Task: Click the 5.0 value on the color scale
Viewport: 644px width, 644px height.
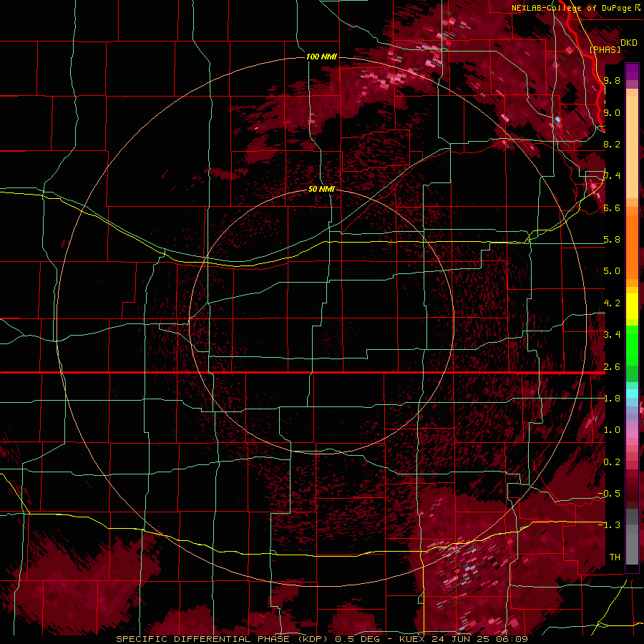Action: click(612, 271)
